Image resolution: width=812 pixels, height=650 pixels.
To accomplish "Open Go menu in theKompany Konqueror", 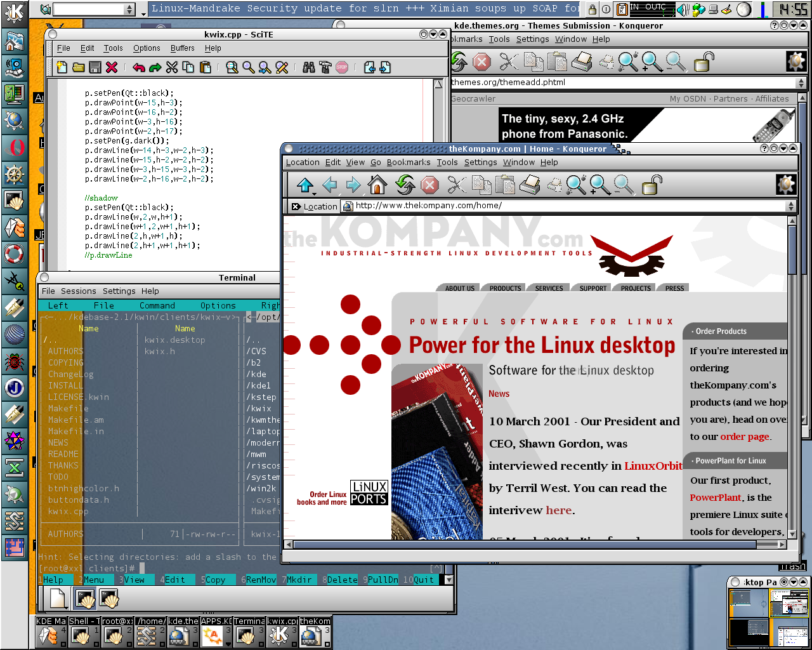I will pyautogui.click(x=376, y=162).
